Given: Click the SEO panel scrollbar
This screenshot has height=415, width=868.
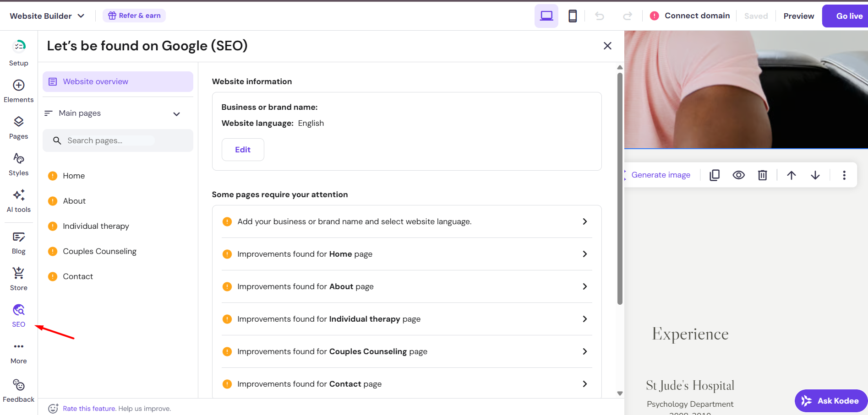Looking at the screenshot, I should [620, 189].
